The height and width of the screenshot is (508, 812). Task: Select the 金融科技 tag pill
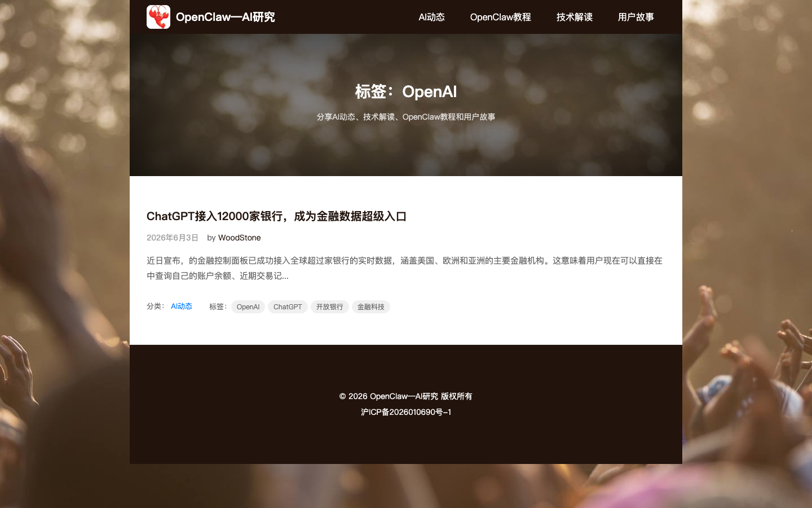(x=370, y=306)
